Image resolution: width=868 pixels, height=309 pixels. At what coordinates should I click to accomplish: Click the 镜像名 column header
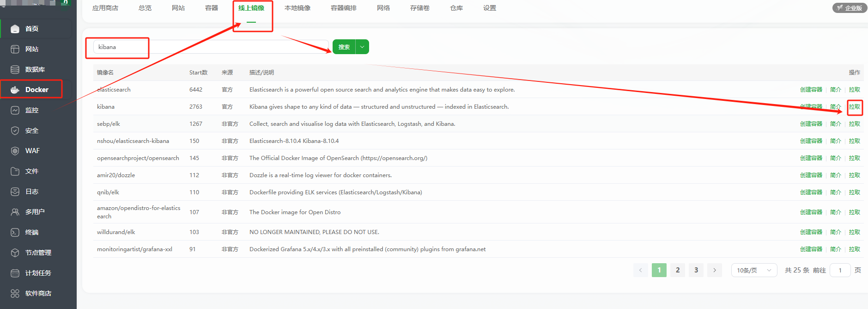click(x=105, y=73)
